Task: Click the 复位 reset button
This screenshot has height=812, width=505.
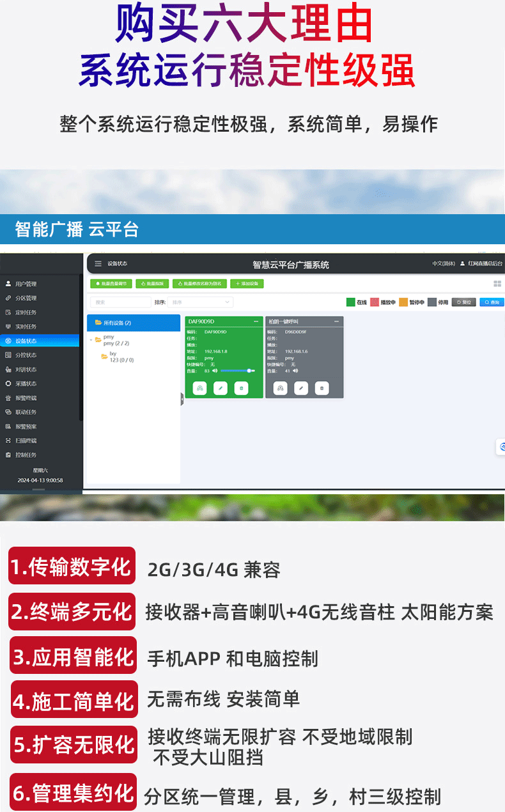Action: pos(463,302)
